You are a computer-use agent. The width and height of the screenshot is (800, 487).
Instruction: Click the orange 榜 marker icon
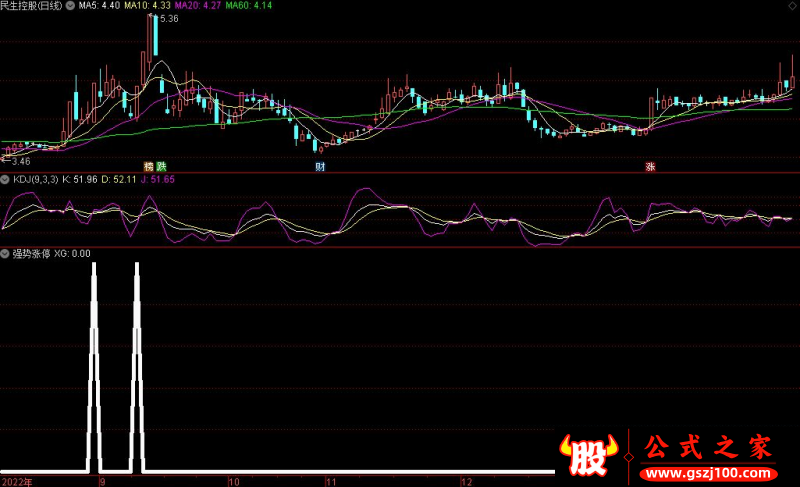click(148, 165)
